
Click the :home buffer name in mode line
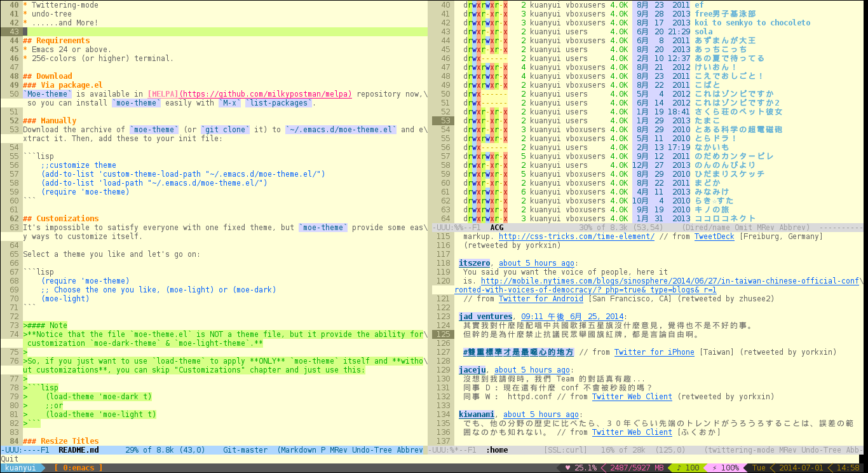point(497,450)
